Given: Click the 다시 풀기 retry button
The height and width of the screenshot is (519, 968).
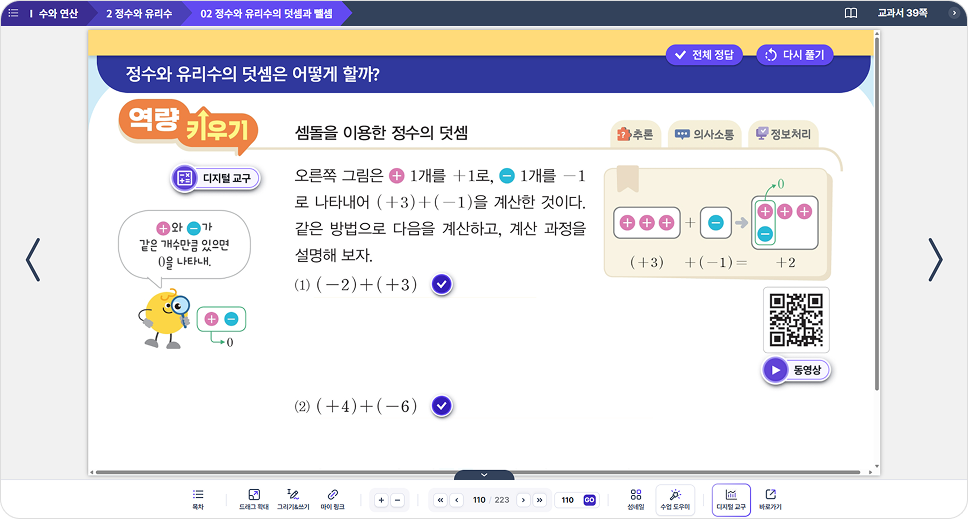Looking at the screenshot, I should (x=795, y=55).
